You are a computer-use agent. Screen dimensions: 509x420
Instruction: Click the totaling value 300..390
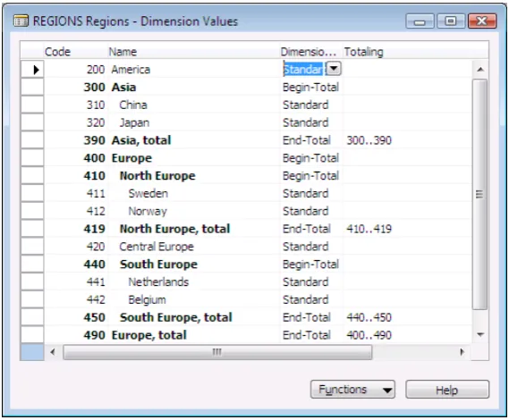click(x=369, y=140)
